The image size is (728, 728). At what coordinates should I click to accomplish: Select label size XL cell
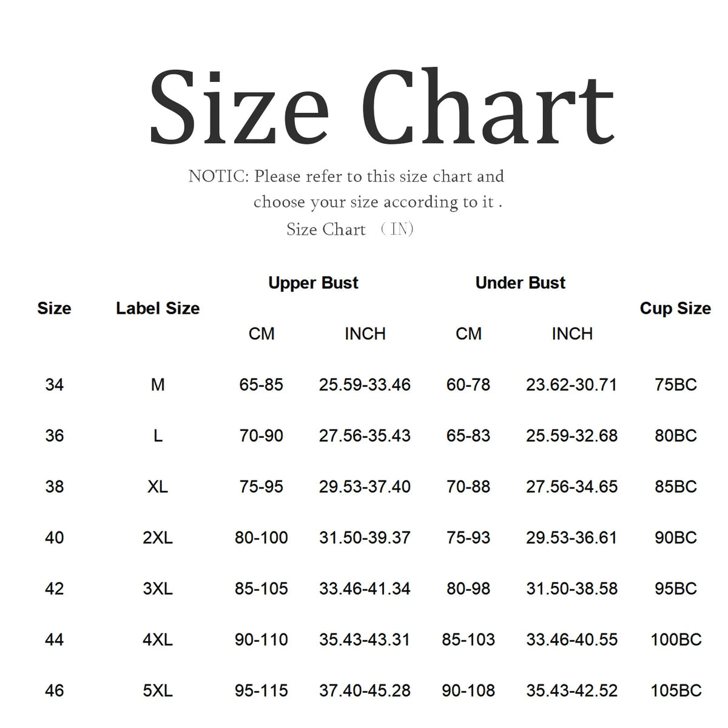click(x=158, y=487)
